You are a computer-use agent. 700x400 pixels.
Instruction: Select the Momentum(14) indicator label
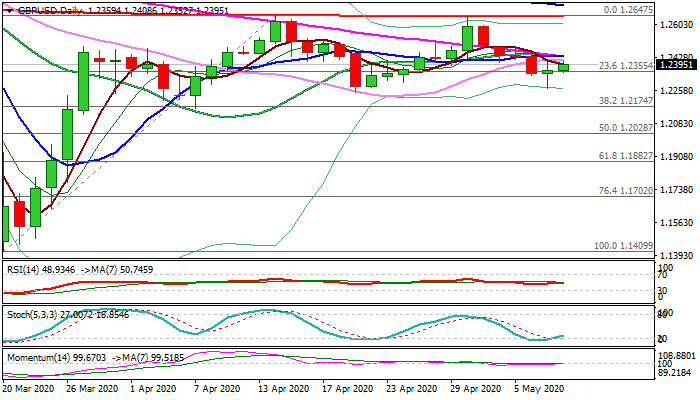[x=34, y=356]
